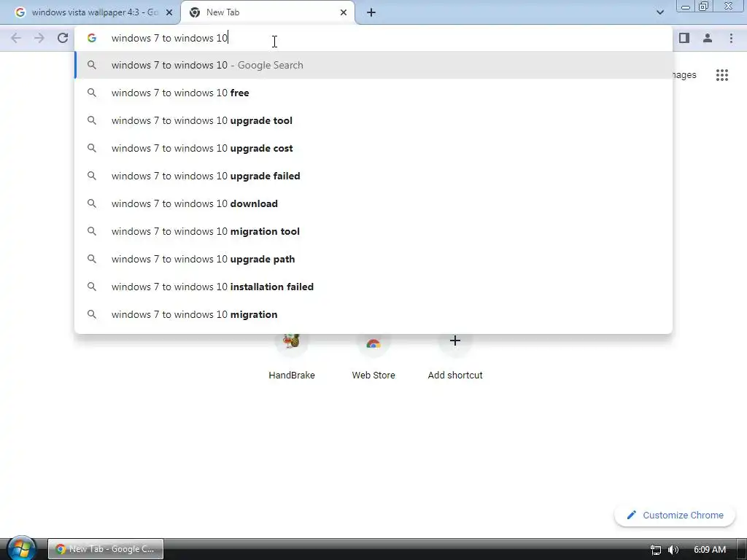747x560 pixels.
Task: Open the Google apps grid
Action: tap(721, 75)
